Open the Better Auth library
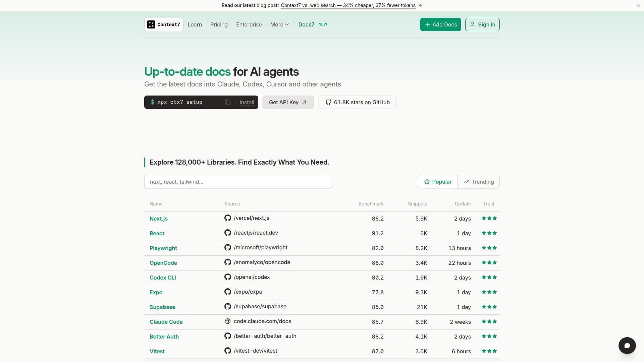Image resolution: width=644 pixels, height=362 pixels. coord(164,337)
